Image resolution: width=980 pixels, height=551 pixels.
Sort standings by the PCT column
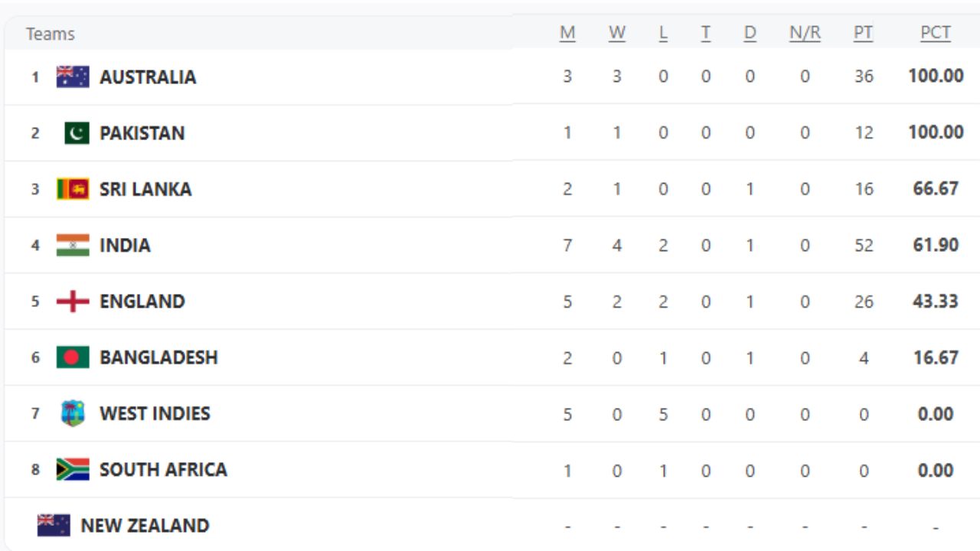tap(935, 33)
